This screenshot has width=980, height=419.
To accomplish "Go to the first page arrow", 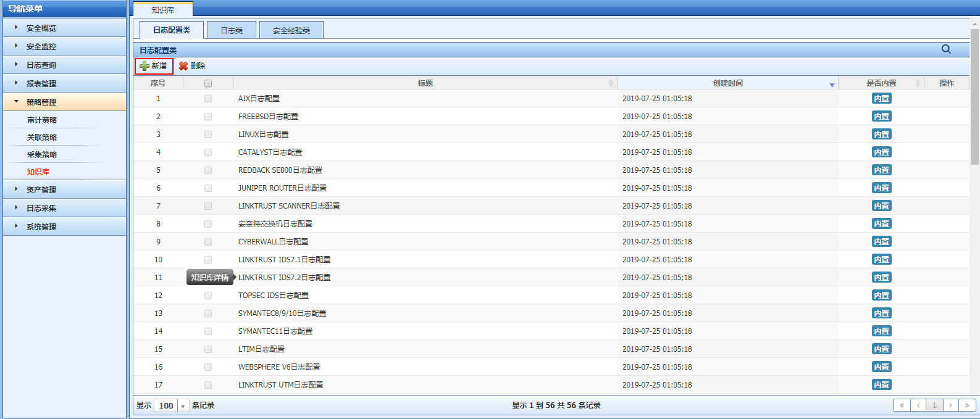I will 902,405.
